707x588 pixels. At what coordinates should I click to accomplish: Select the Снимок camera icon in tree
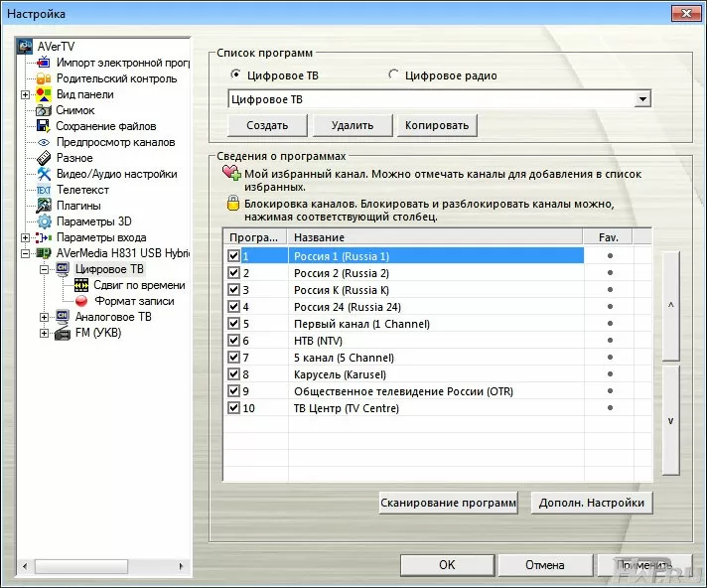pos(44,110)
